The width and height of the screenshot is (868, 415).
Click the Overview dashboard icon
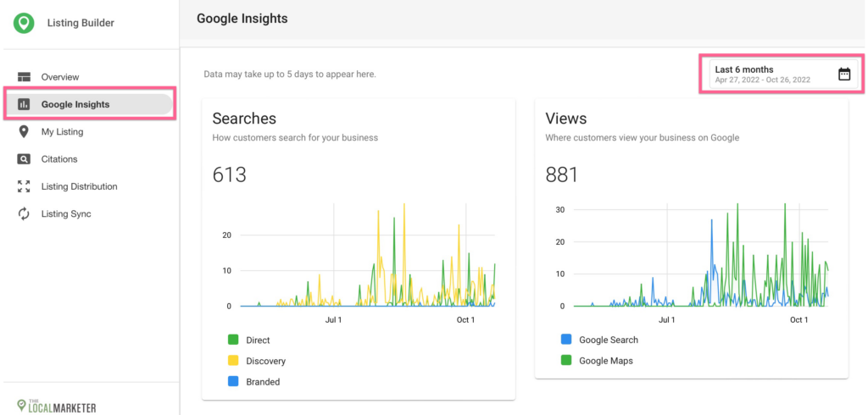click(24, 77)
